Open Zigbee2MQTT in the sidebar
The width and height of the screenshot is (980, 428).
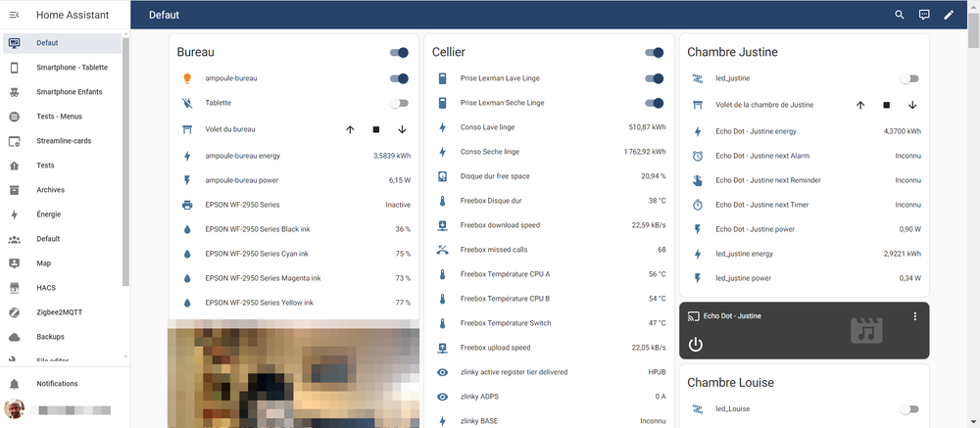pyautogui.click(x=62, y=312)
